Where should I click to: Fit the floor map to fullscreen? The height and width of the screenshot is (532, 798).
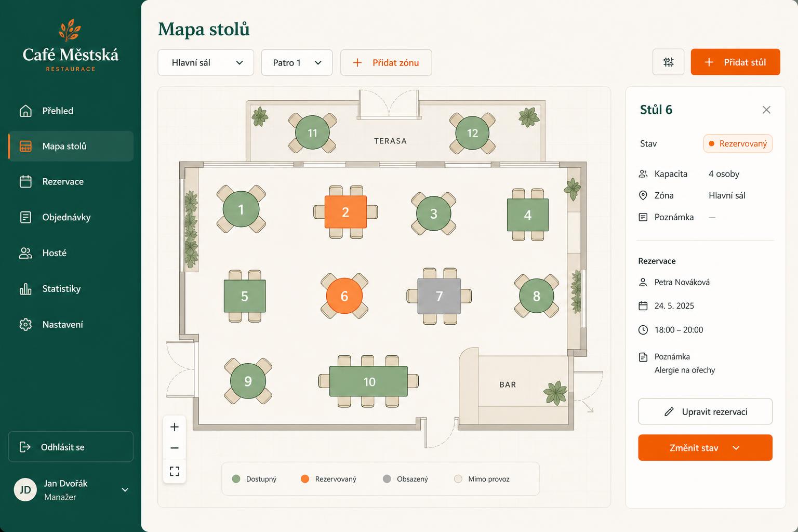[175, 471]
